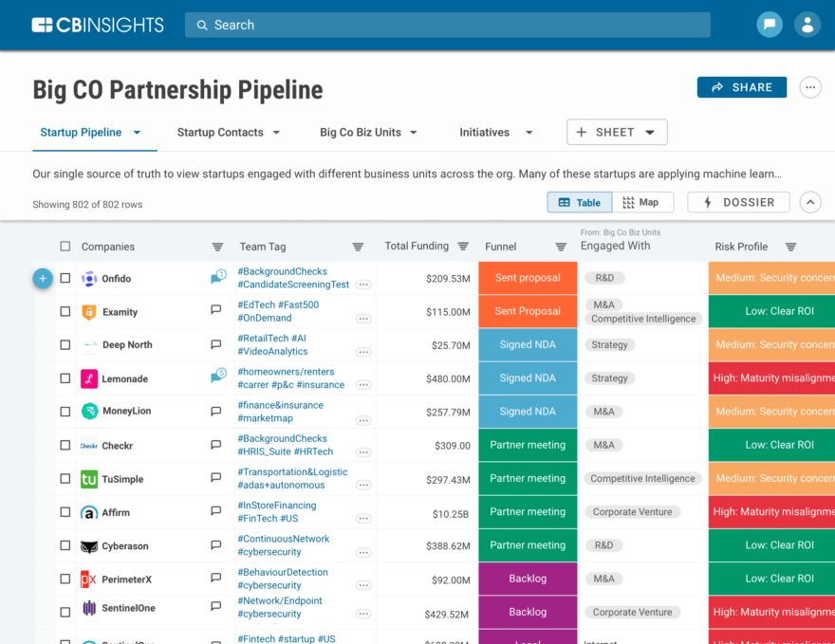Switch to the Startup Contacts tab

[221, 132]
